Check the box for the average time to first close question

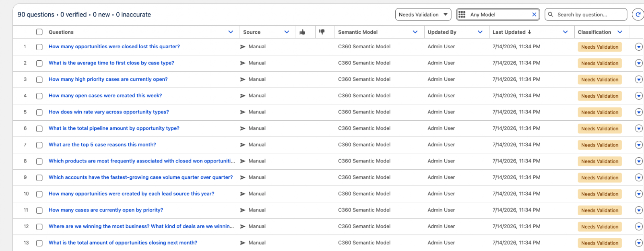pos(39,63)
